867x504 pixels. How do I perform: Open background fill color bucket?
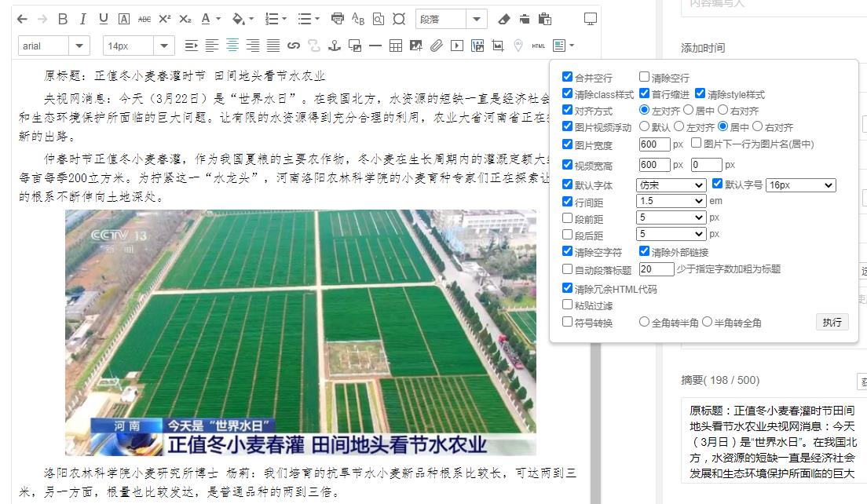238,20
